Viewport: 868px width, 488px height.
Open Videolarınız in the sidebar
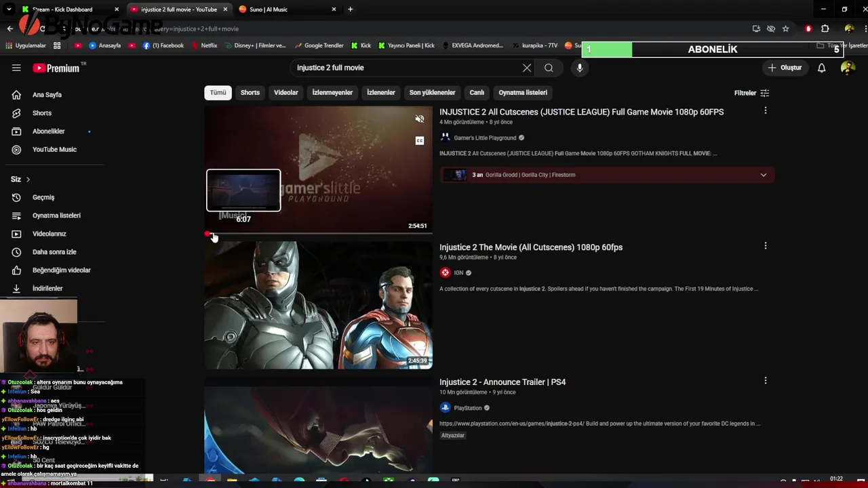pyautogui.click(x=49, y=234)
